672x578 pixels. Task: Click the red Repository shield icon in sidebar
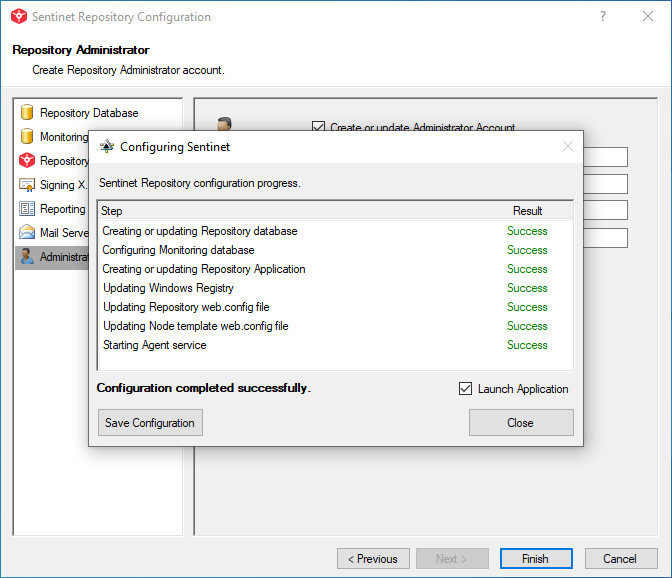click(27, 160)
